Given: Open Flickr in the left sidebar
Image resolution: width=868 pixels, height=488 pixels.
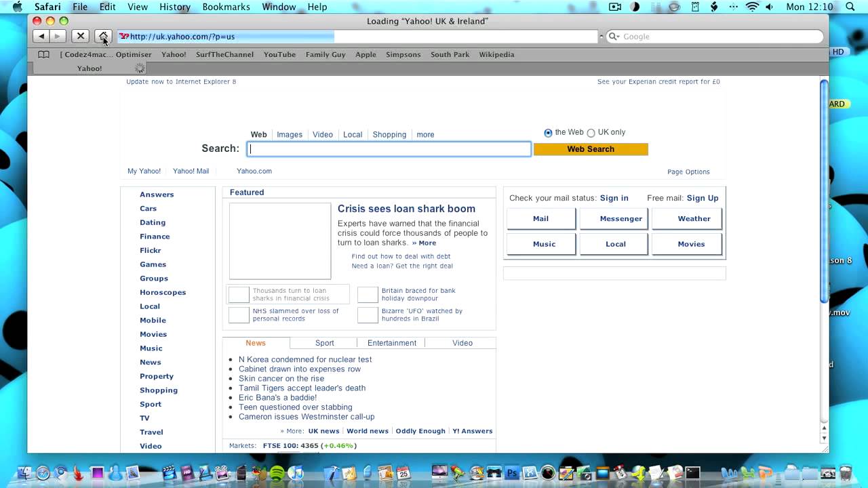Looking at the screenshot, I should (151, 251).
